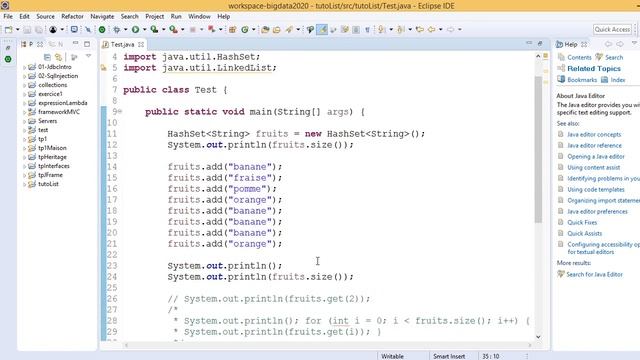Image resolution: width=640 pixels, height=360 pixels.
Task: Select the tpHeritage project
Action: (x=52, y=157)
